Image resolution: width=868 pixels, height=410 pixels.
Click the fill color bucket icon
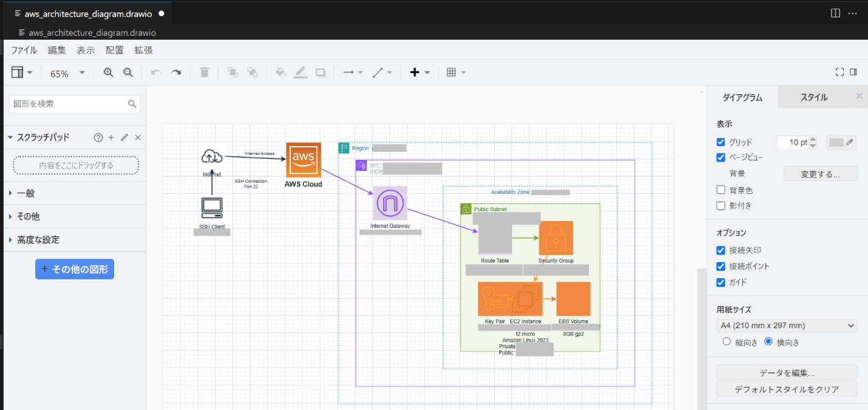281,72
